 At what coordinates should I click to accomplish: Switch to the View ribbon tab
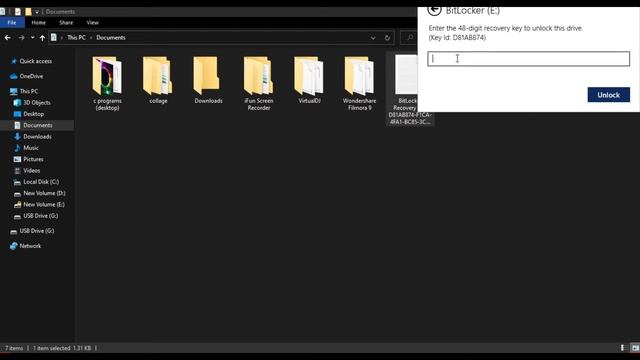pos(93,23)
